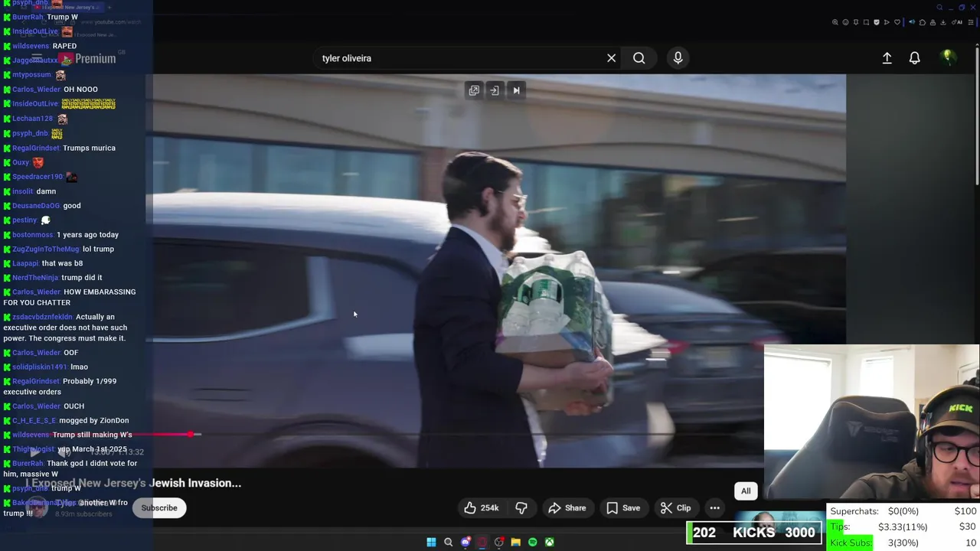Image resolution: width=980 pixels, height=551 pixels.
Task: Click the pop-out icon above the video
Action: (474, 90)
